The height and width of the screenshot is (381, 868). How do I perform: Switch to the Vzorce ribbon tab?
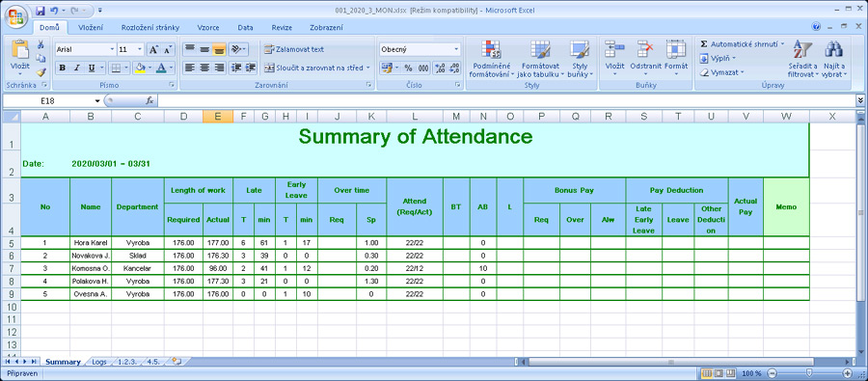(208, 27)
